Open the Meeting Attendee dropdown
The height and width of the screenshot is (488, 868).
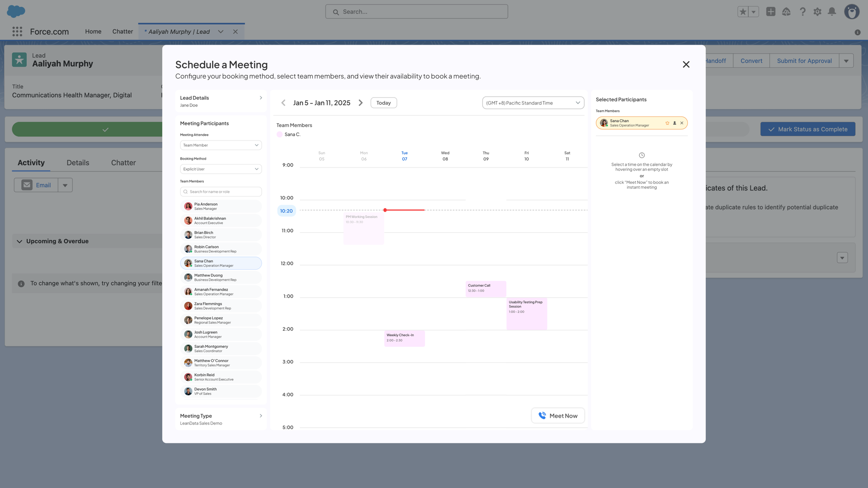tap(221, 145)
